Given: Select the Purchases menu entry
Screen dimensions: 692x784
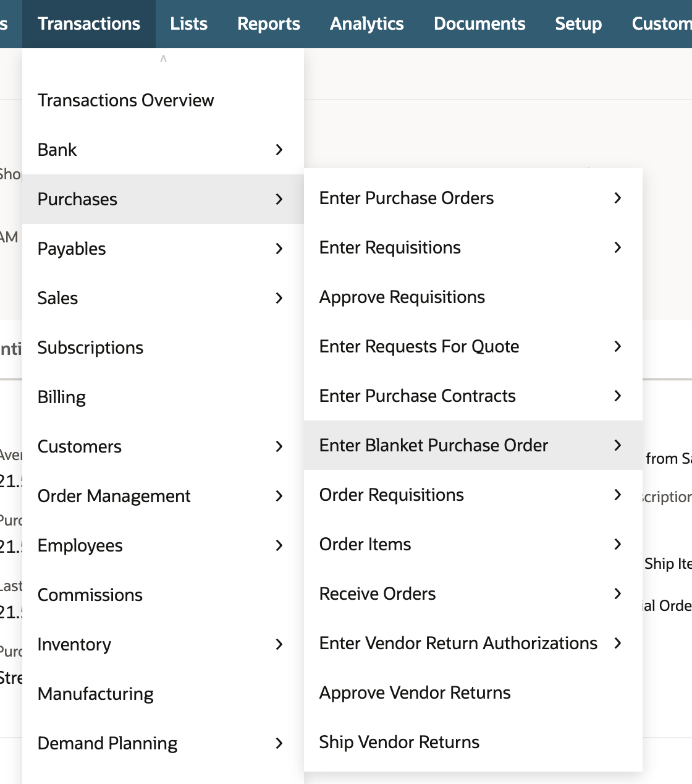Looking at the screenshot, I should [163, 199].
